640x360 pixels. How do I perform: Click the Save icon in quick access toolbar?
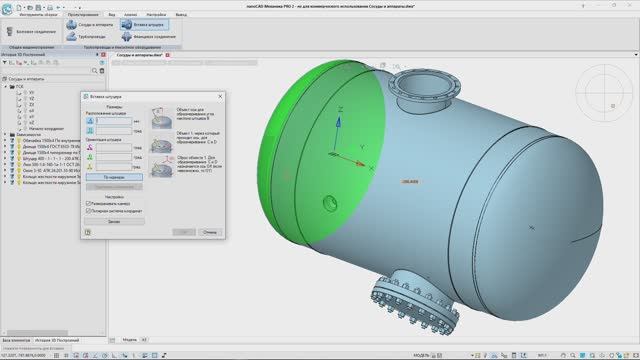(38, 7)
